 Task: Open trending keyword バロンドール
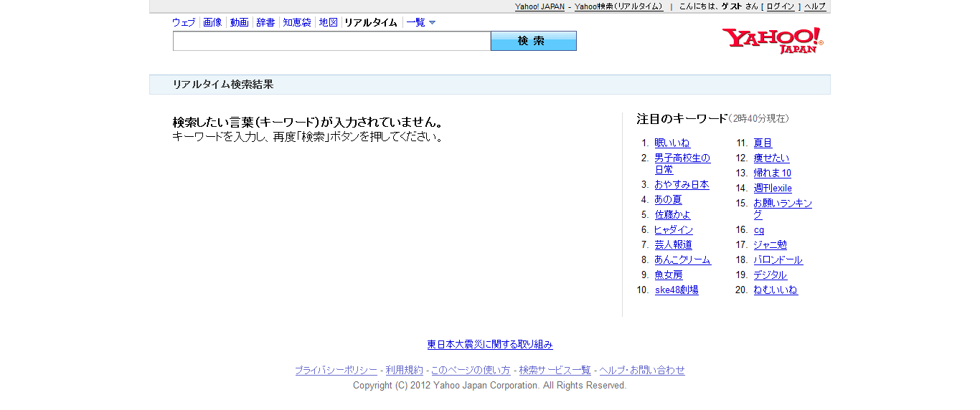tap(778, 260)
